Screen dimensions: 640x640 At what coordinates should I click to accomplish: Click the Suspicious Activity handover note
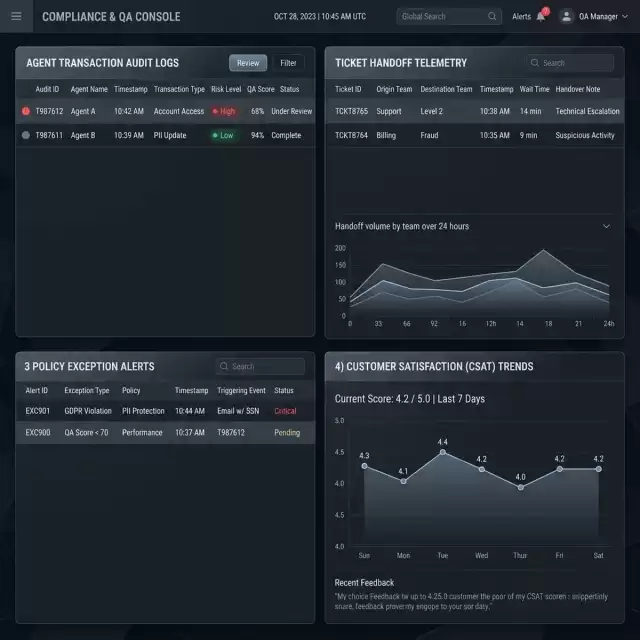point(584,135)
